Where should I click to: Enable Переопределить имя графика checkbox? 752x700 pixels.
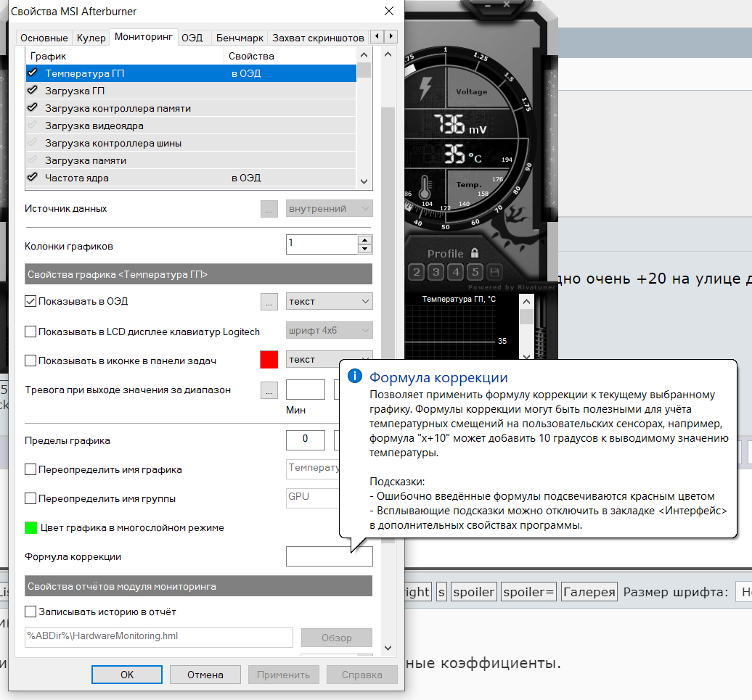(x=30, y=469)
